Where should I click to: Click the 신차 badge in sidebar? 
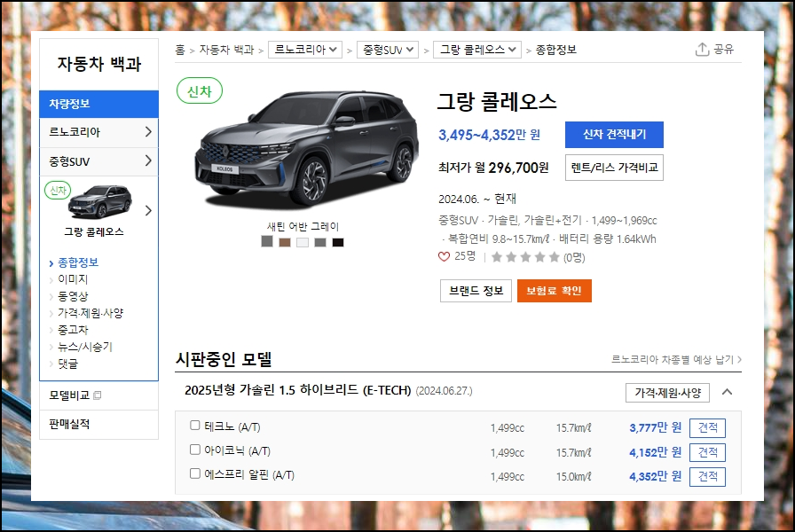point(58,191)
